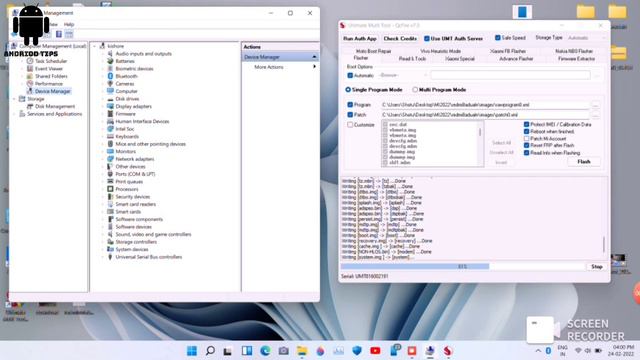Open Windows Security shield on the taskbar
The image size is (640, 360).
357,351
